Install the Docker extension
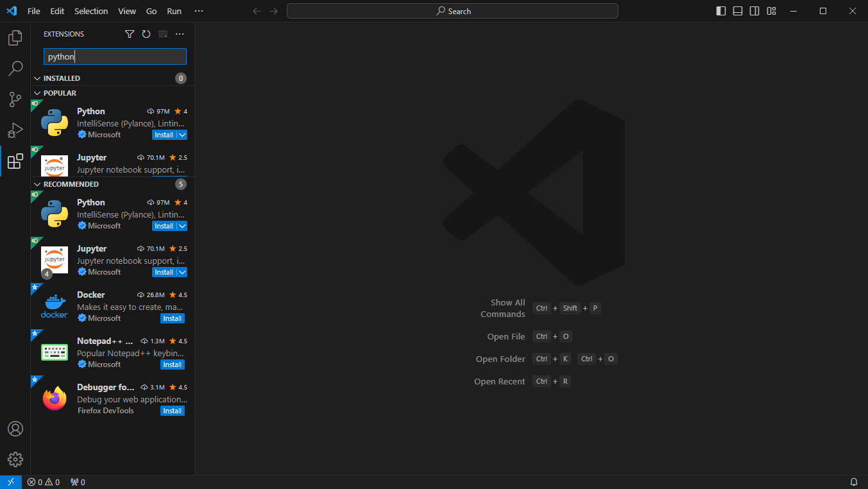The height and width of the screenshot is (489, 868). pyautogui.click(x=173, y=318)
